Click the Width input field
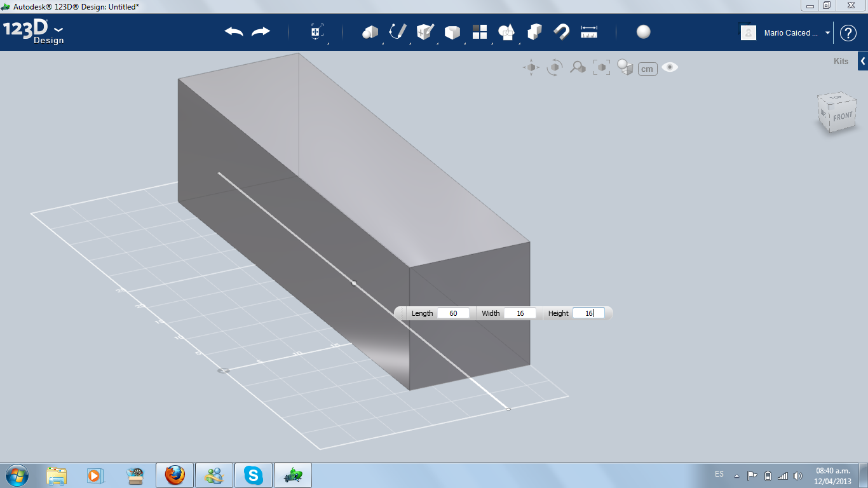Screen dimensions: 868x488 tap(520, 313)
